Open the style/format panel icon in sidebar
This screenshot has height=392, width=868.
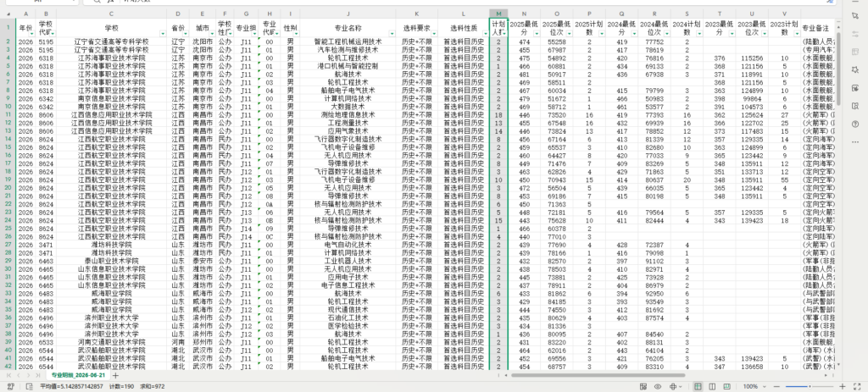855,52
